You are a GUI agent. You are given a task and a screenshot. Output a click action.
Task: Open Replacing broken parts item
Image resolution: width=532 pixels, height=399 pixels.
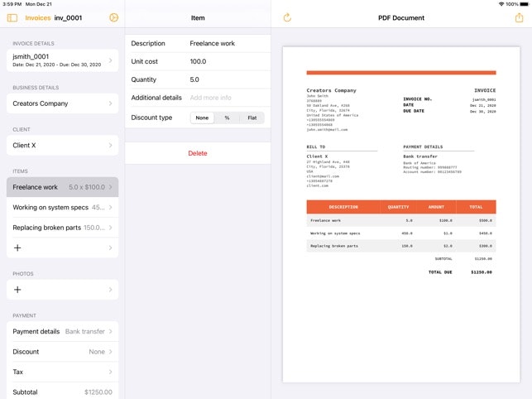tap(62, 228)
